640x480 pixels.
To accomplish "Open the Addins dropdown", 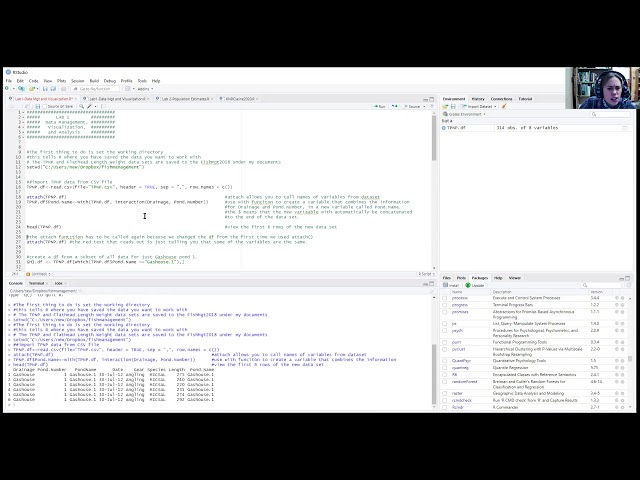I will pos(145,89).
